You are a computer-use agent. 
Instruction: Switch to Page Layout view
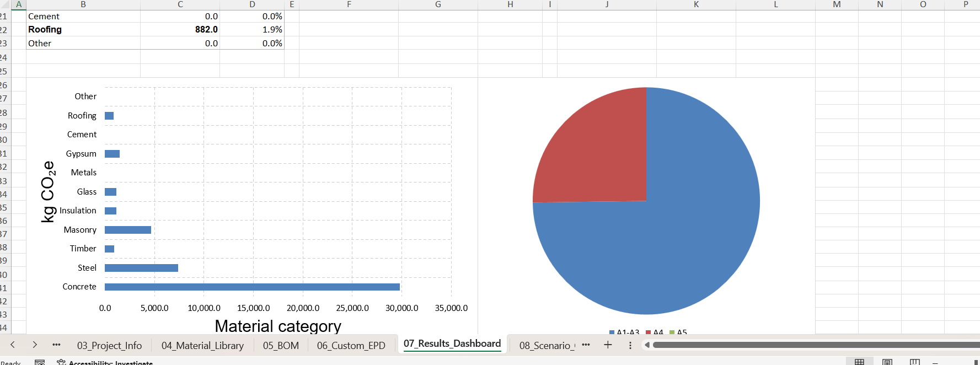pyautogui.click(x=887, y=362)
